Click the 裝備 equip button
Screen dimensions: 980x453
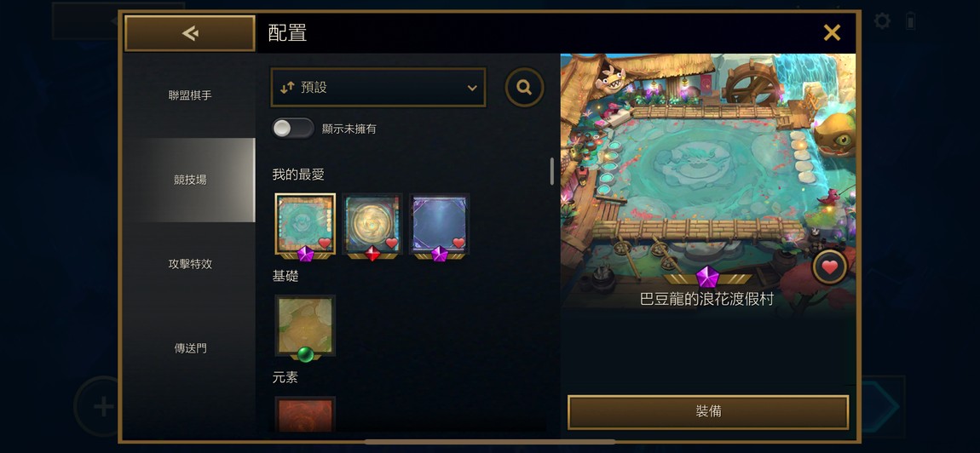(708, 412)
